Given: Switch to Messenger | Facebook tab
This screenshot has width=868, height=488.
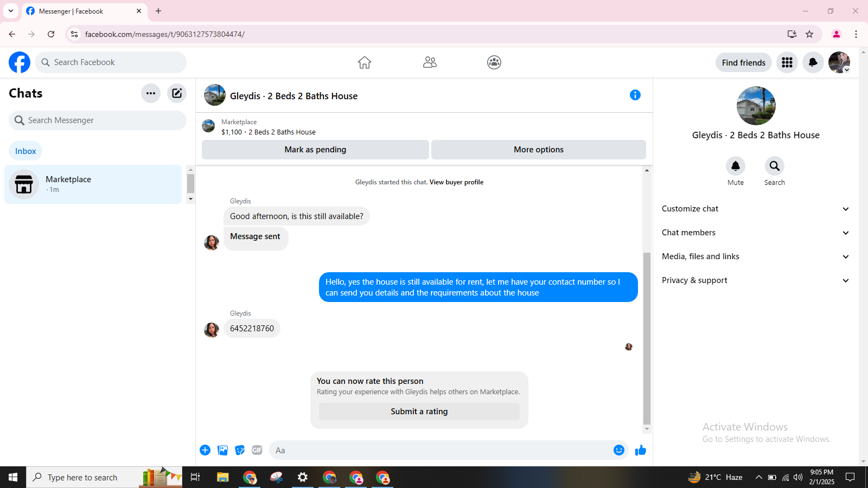Looking at the screenshot, I should 84,11.
